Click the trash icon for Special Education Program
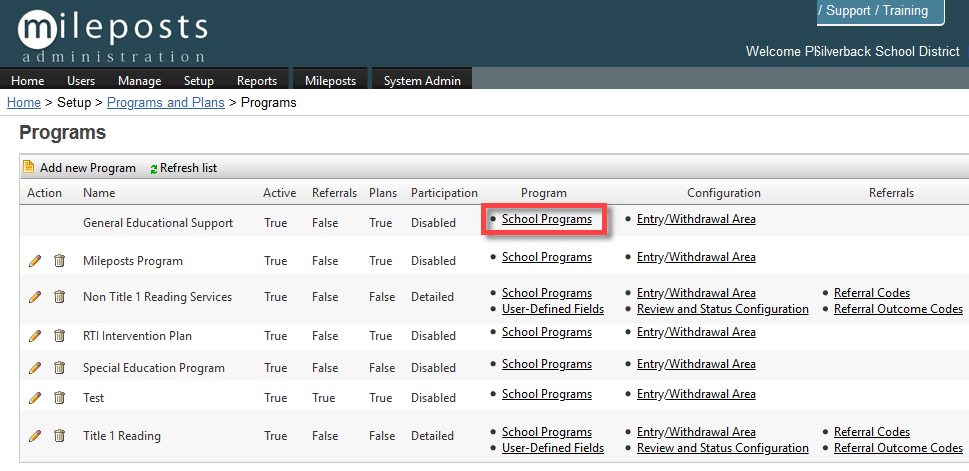Screen dimensions: 969x471 coord(59,368)
